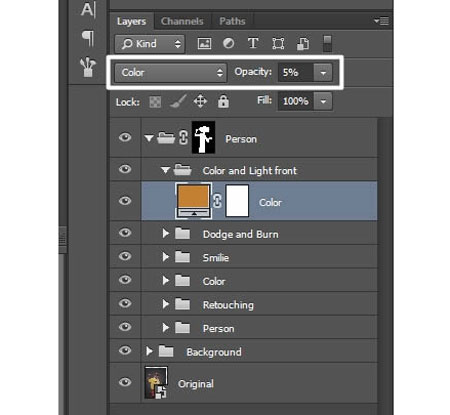The height and width of the screenshot is (415, 450).
Task: Collapse the top Person group
Action: coord(149,138)
